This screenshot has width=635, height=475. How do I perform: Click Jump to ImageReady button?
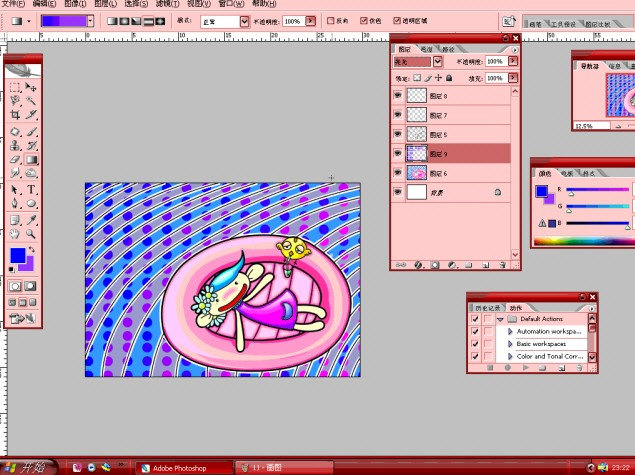tap(23, 319)
